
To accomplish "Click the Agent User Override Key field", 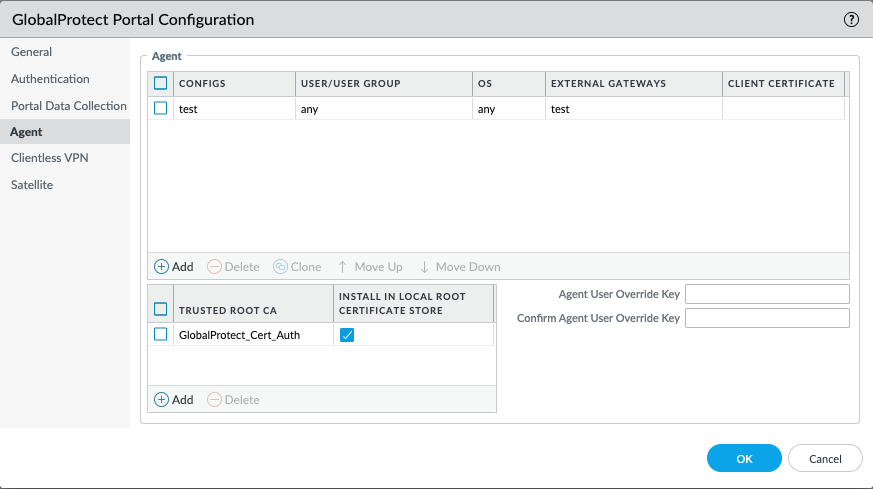I will [767, 294].
